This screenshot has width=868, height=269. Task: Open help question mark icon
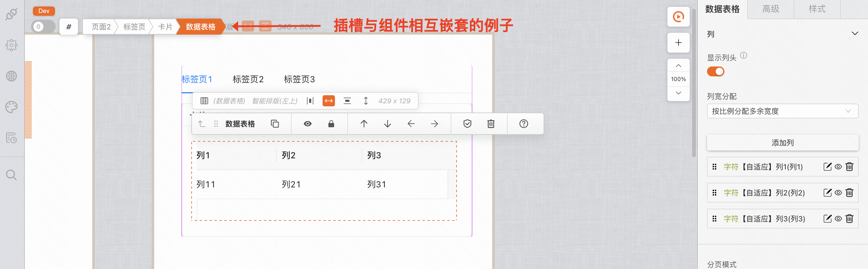click(x=524, y=124)
